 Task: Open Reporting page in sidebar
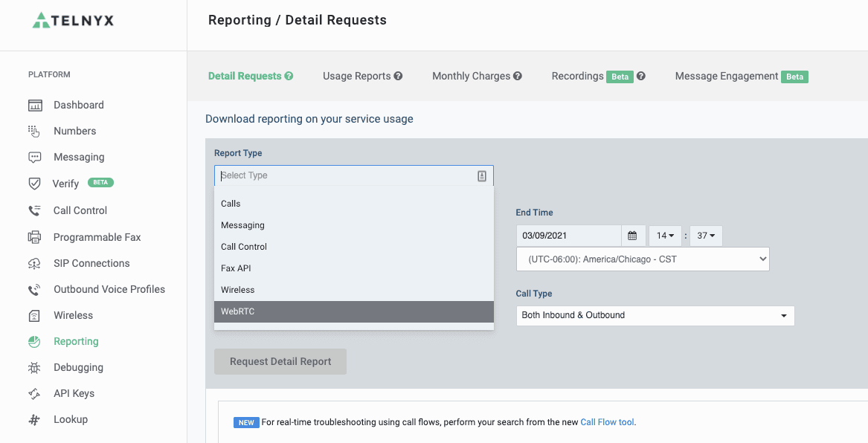[x=76, y=341]
